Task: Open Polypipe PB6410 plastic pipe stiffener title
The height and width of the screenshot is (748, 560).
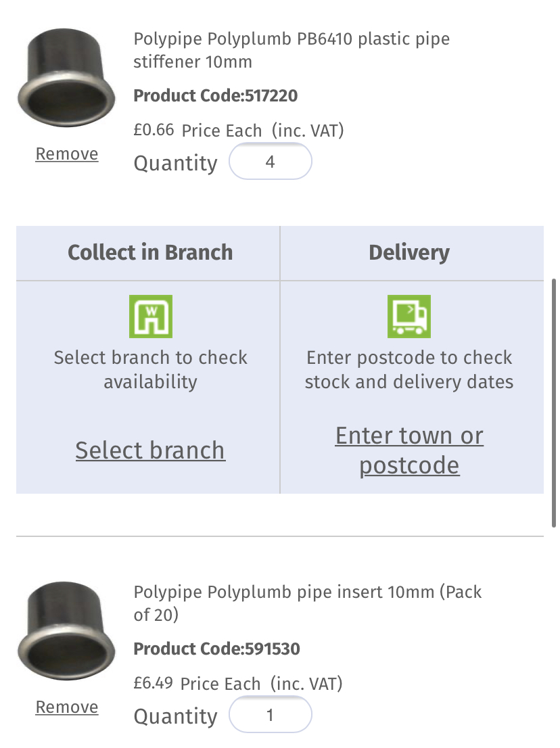Action: tap(291, 51)
